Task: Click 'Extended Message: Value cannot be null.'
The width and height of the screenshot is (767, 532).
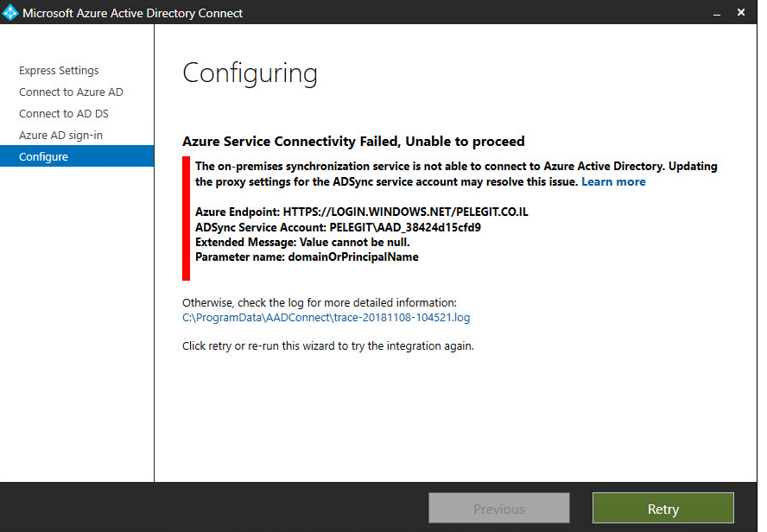Action: click(x=302, y=242)
